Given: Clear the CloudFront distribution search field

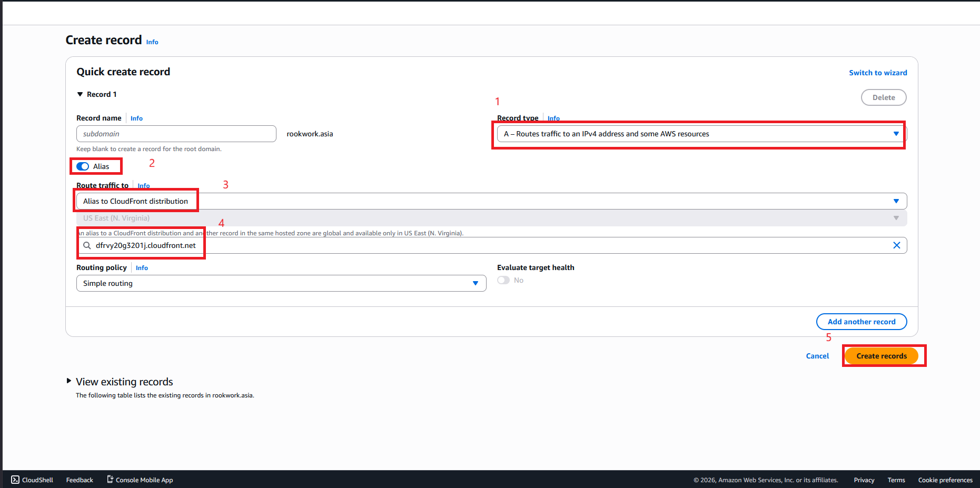Looking at the screenshot, I should (896, 245).
